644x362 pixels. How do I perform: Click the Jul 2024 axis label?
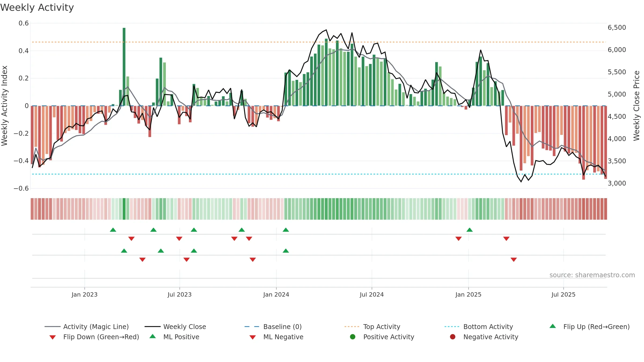coord(372,294)
